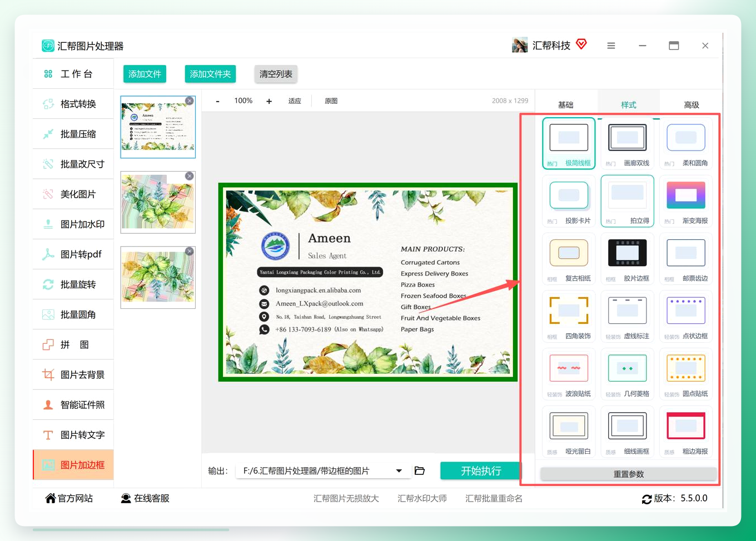Switch to the 样式 tab

pyautogui.click(x=629, y=104)
